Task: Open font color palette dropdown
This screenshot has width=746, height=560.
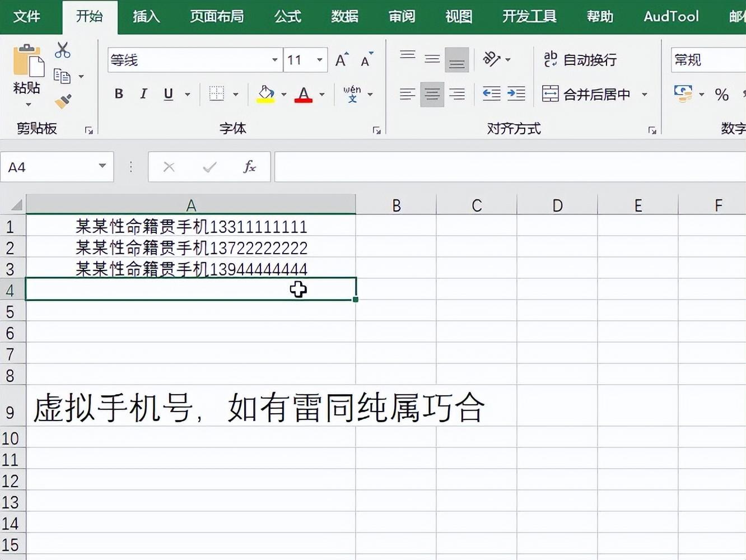Action: click(322, 95)
